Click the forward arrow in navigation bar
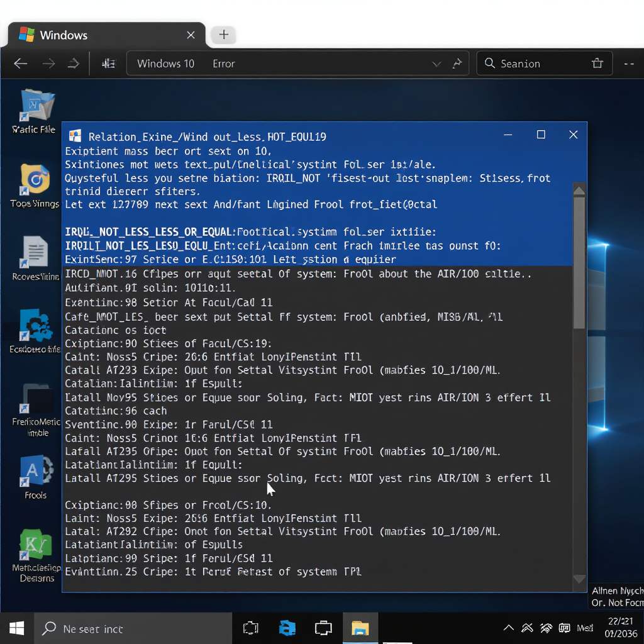 (x=48, y=64)
